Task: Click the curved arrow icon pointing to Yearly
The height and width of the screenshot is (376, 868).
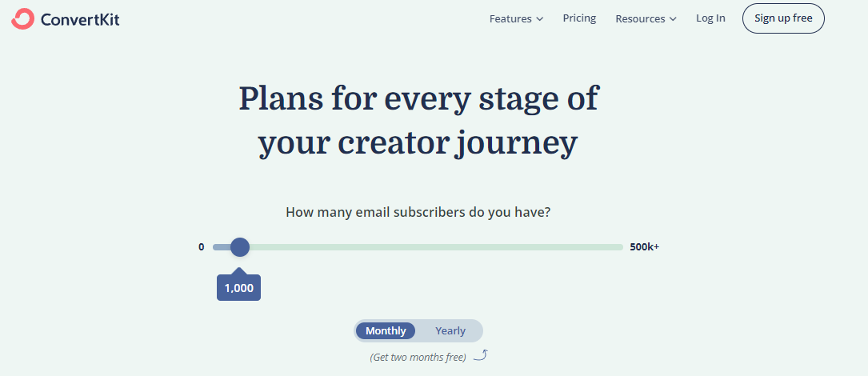Action: pos(481,354)
